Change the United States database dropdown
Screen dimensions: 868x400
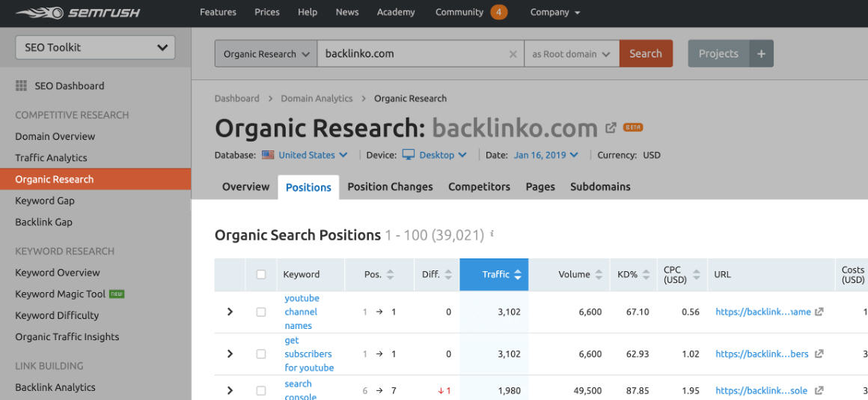tap(313, 155)
